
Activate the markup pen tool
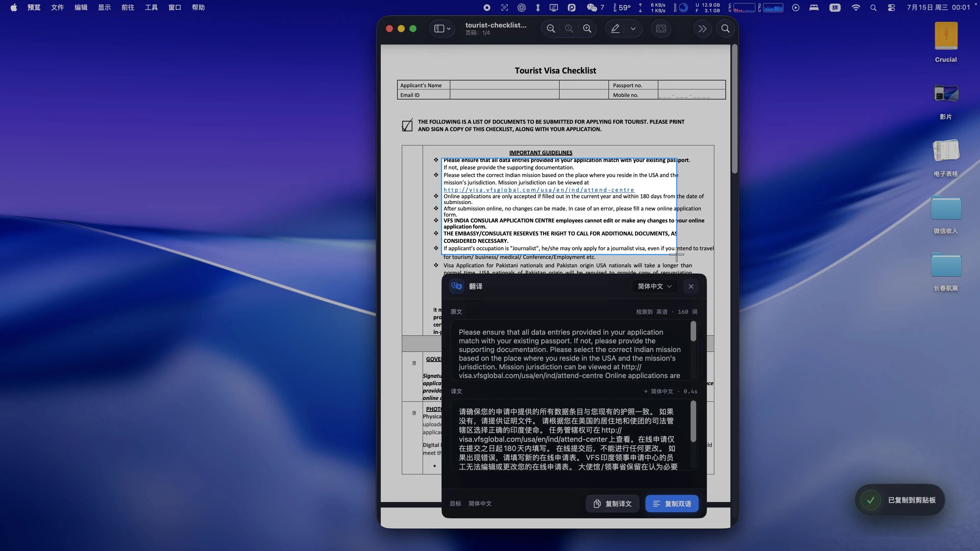[x=615, y=29]
